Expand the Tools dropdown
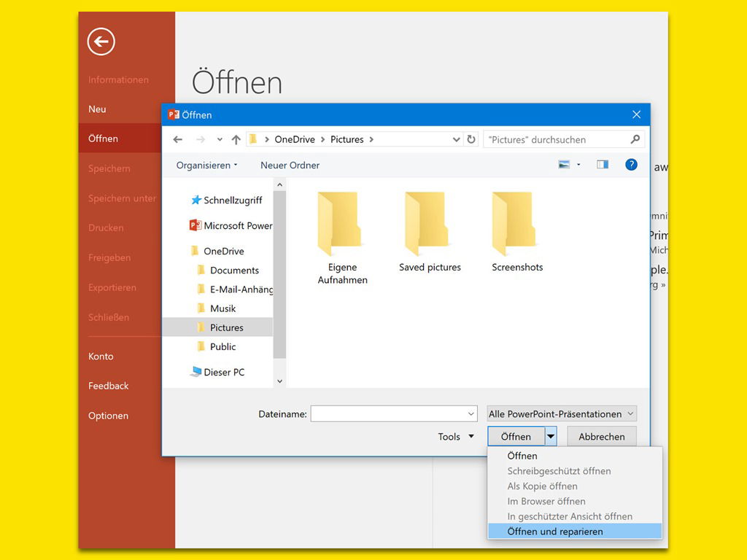Image resolution: width=747 pixels, height=560 pixels. (x=456, y=437)
